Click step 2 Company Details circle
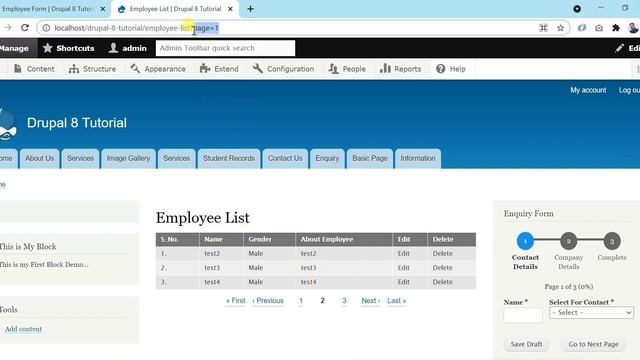This screenshot has height=360, width=640. tap(569, 241)
